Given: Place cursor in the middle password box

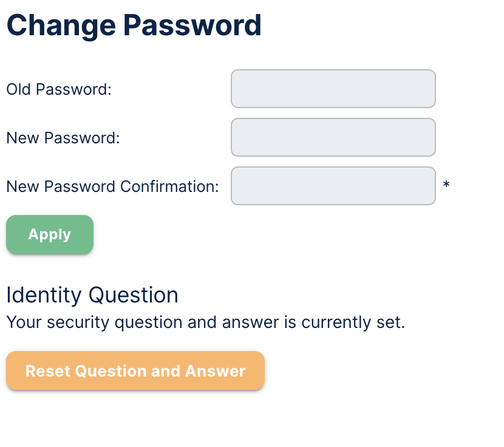Looking at the screenshot, I should (x=333, y=137).
